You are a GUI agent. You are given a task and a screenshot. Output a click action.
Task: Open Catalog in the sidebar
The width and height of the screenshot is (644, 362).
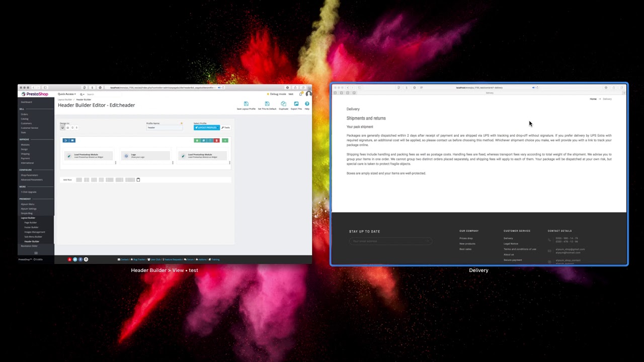[x=25, y=119]
